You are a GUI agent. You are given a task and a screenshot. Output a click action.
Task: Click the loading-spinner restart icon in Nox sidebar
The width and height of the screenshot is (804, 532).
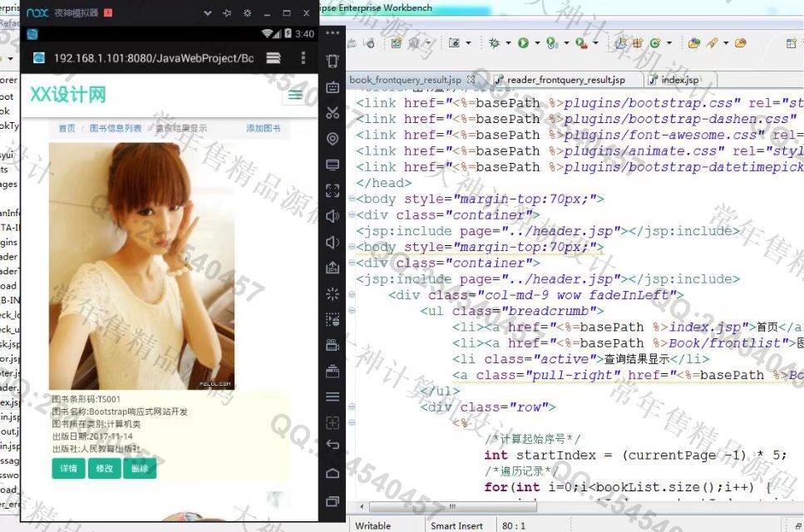coord(333,293)
